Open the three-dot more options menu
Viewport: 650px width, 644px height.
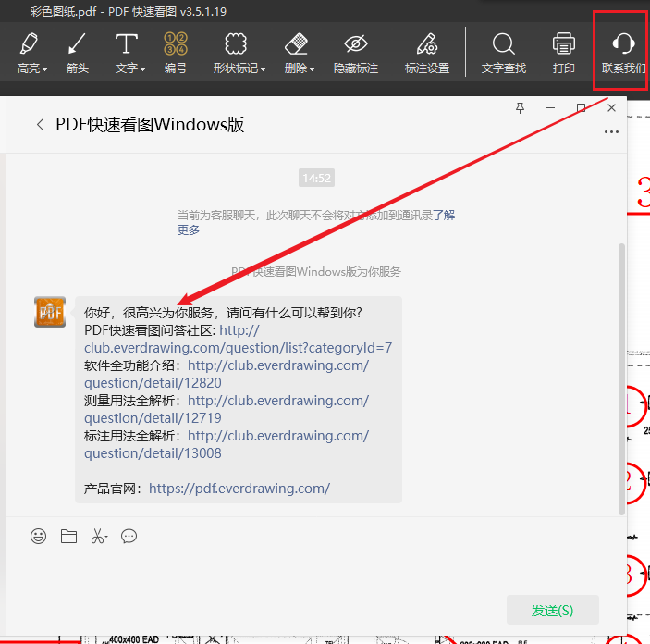tap(611, 132)
